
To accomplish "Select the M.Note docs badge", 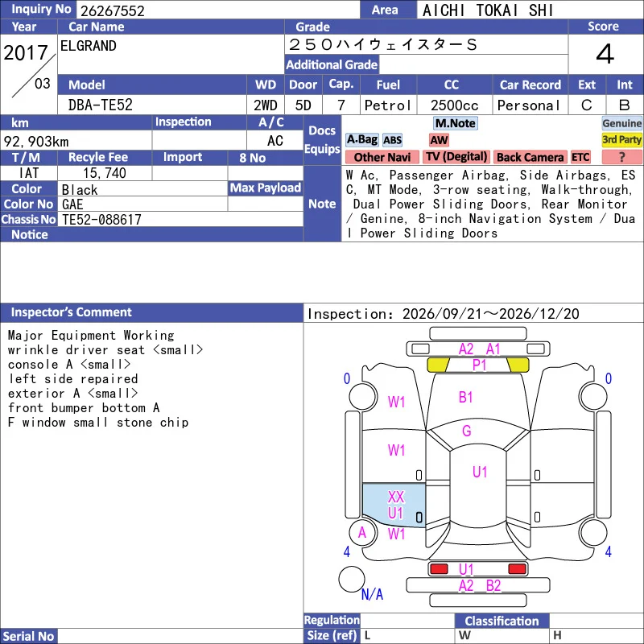I will pos(455,123).
